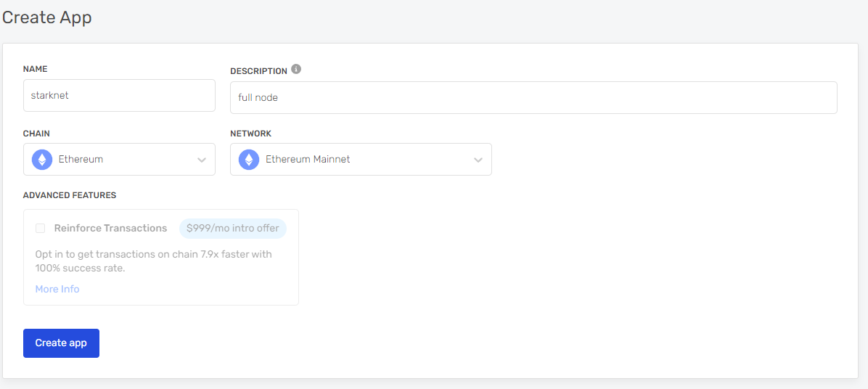Click the Reinforce Transactions label text
This screenshot has width=868, height=389.
111,228
